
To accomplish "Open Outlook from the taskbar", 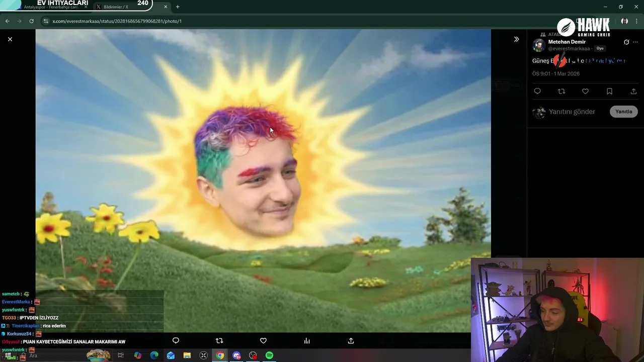I will [171, 355].
